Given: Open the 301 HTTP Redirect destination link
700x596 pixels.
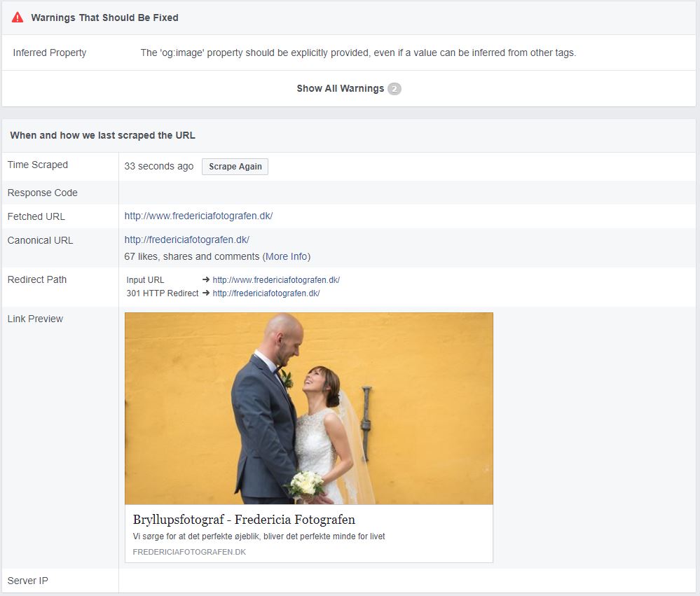Looking at the screenshot, I should [266, 293].
